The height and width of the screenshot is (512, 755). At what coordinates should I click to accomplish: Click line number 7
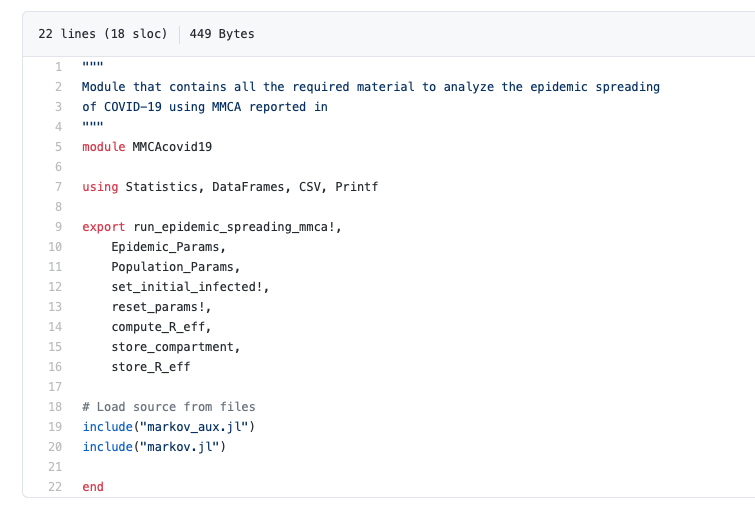(x=58, y=186)
